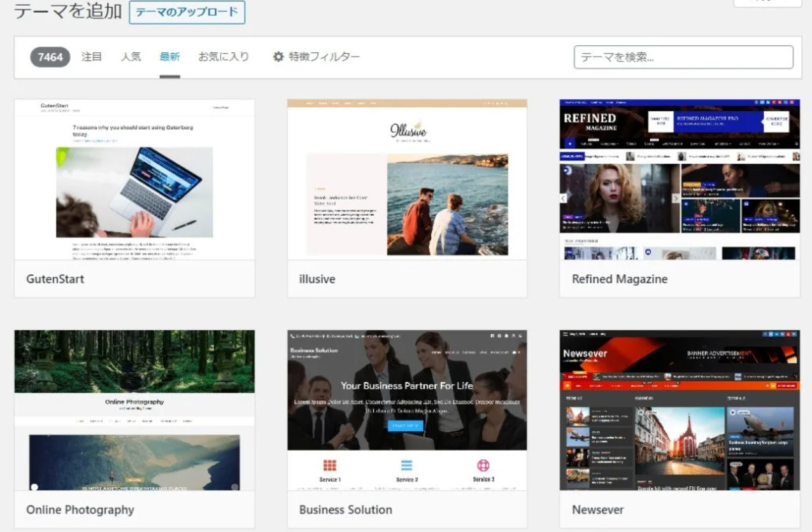Open the GutenStart theme preview thumbnail

[x=134, y=179]
